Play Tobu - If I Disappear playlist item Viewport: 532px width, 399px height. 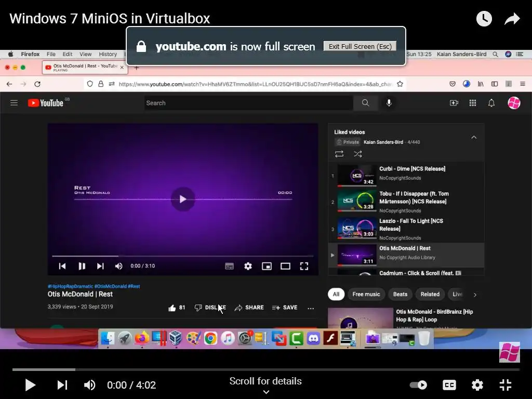click(406, 202)
